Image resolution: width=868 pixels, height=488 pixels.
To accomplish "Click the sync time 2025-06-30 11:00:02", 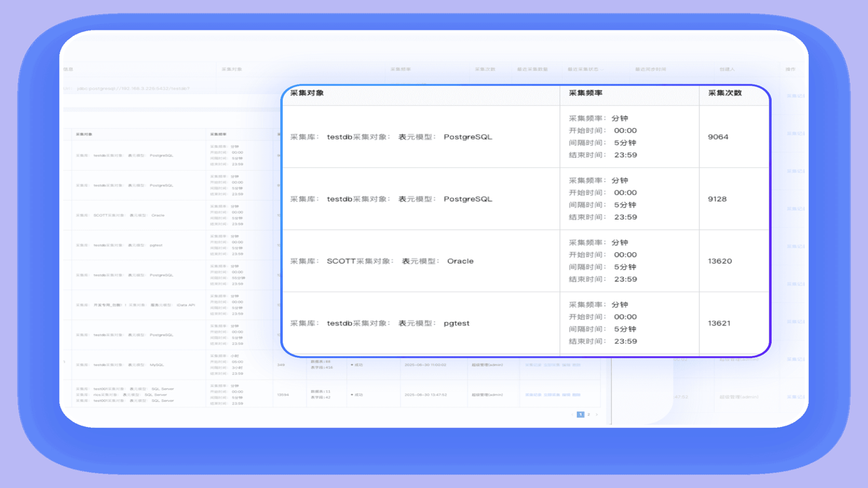I will coord(425,365).
